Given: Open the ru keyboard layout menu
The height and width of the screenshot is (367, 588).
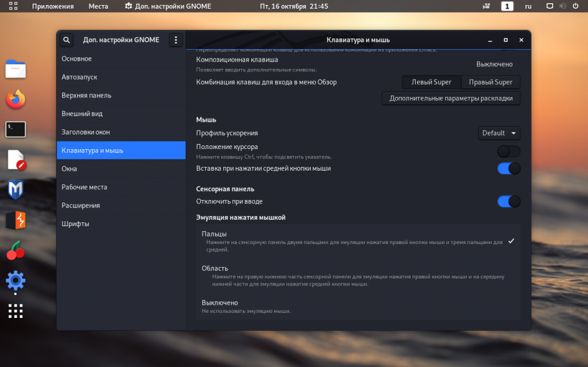Looking at the screenshot, I should tap(528, 6).
